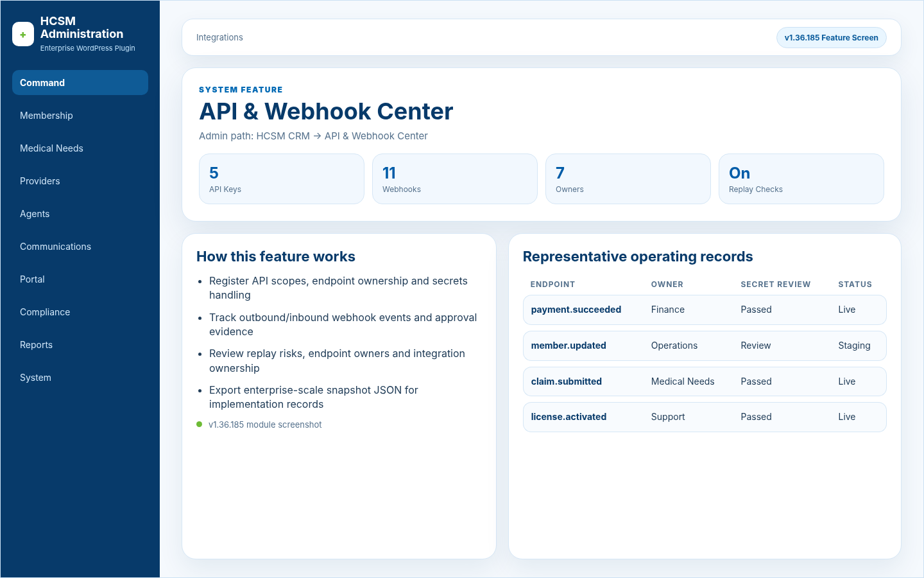The height and width of the screenshot is (578, 924).
Task: Click the v1.36.185 module screenshot label
Action: (265, 425)
